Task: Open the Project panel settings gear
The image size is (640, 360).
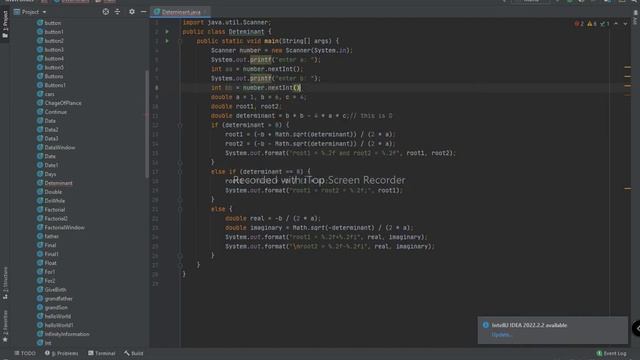Action: click(131, 12)
